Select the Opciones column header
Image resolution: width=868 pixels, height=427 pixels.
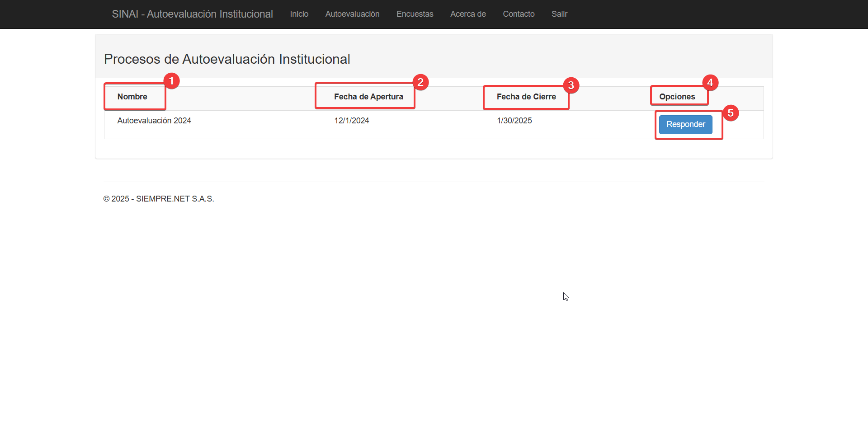click(677, 97)
